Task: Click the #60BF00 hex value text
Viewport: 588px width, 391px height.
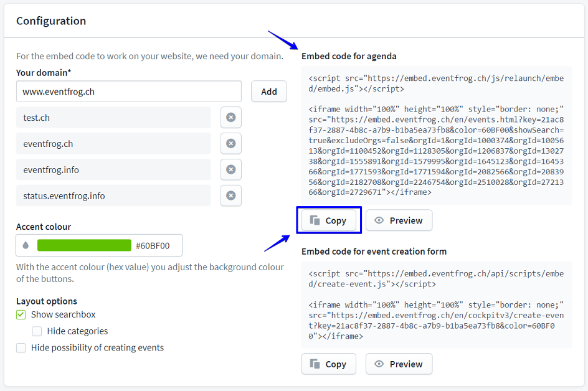Action: (153, 246)
